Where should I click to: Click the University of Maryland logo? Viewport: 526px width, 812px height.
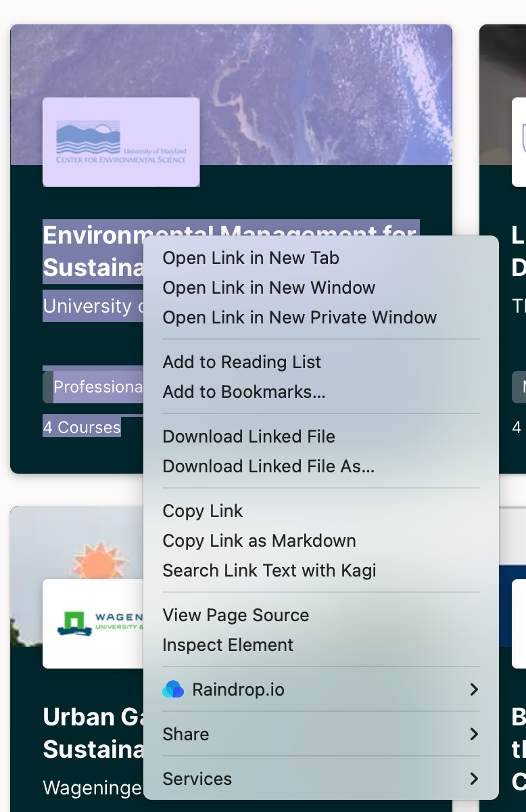121,142
